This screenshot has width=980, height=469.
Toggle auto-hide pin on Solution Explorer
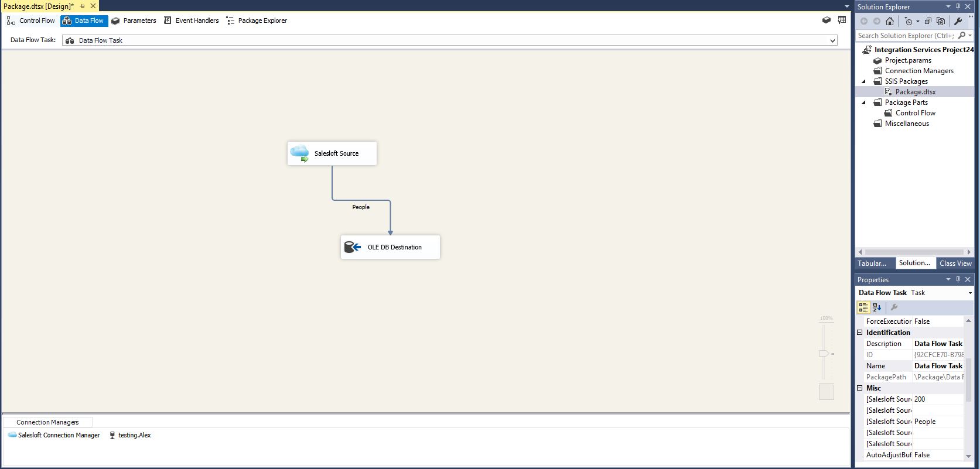(x=958, y=6)
